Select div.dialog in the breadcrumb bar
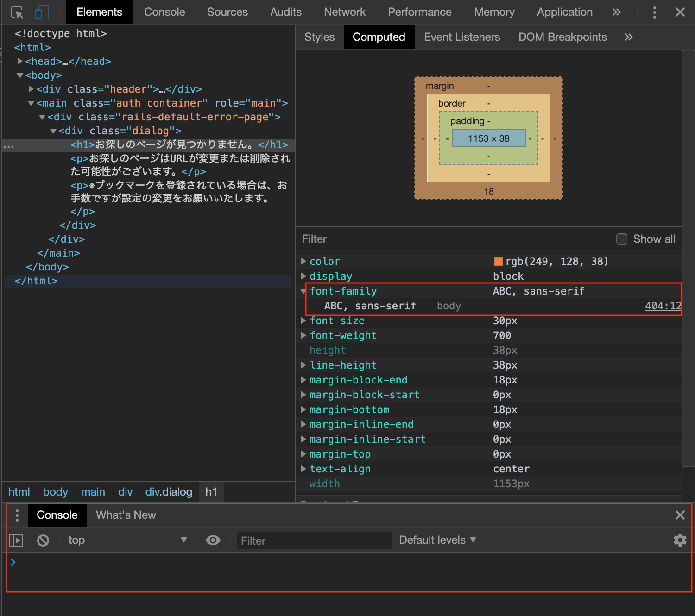The image size is (695, 616). tap(169, 492)
